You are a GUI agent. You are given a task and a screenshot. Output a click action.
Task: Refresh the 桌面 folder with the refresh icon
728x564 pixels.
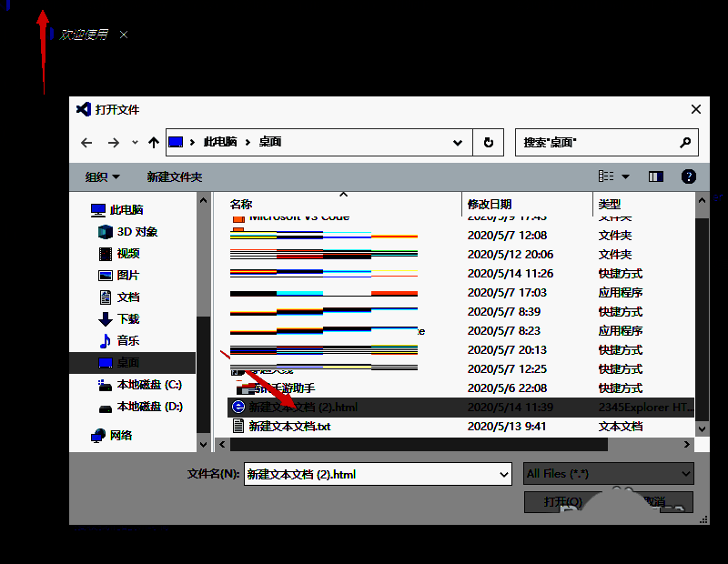point(490,143)
